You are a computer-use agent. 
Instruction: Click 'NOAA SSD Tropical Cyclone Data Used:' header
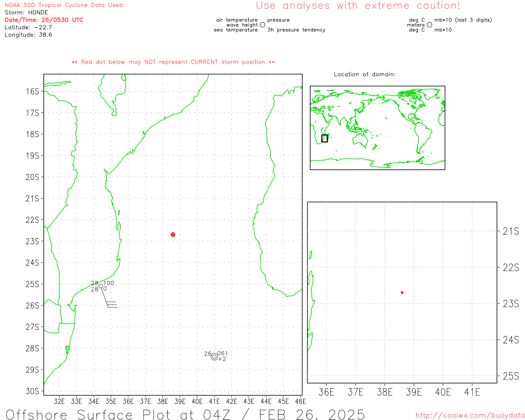pyautogui.click(x=64, y=5)
